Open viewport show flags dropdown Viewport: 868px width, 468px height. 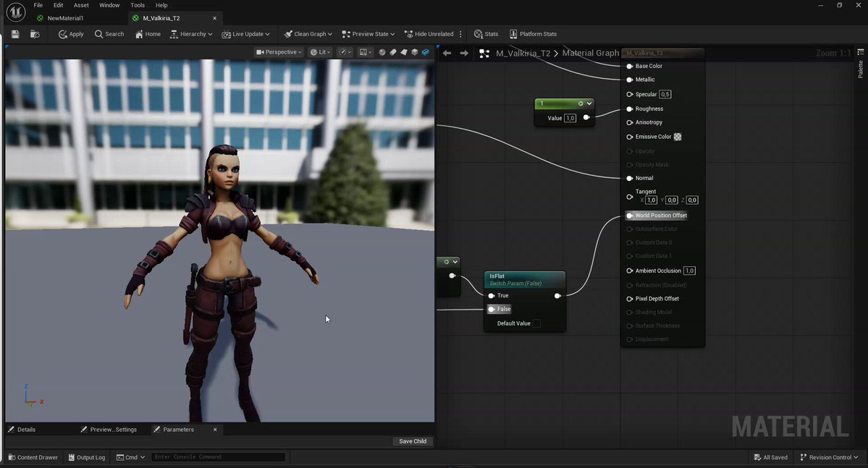pos(345,52)
